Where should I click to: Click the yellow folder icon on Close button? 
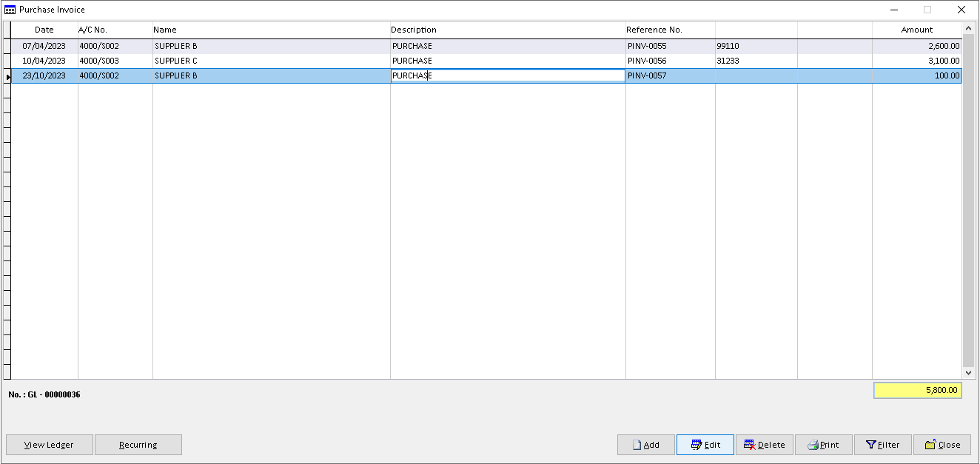(x=929, y=445)
